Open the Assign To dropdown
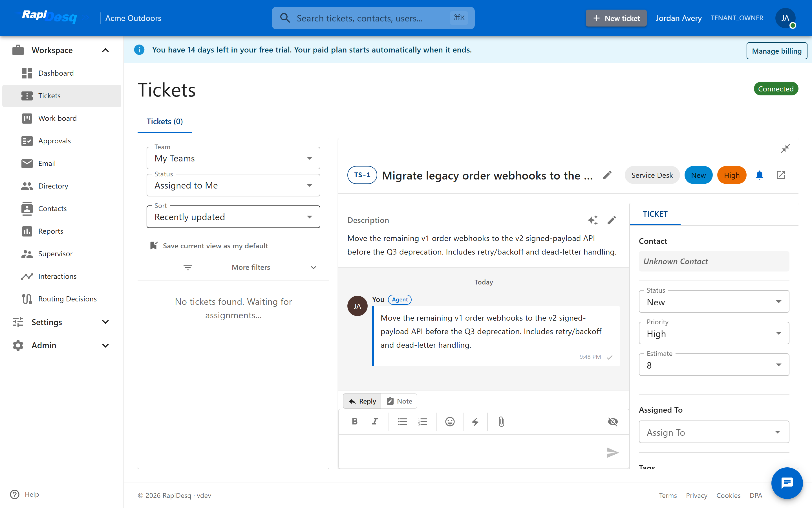The height and width of the screenshot is (508, 812). [714, 432]
